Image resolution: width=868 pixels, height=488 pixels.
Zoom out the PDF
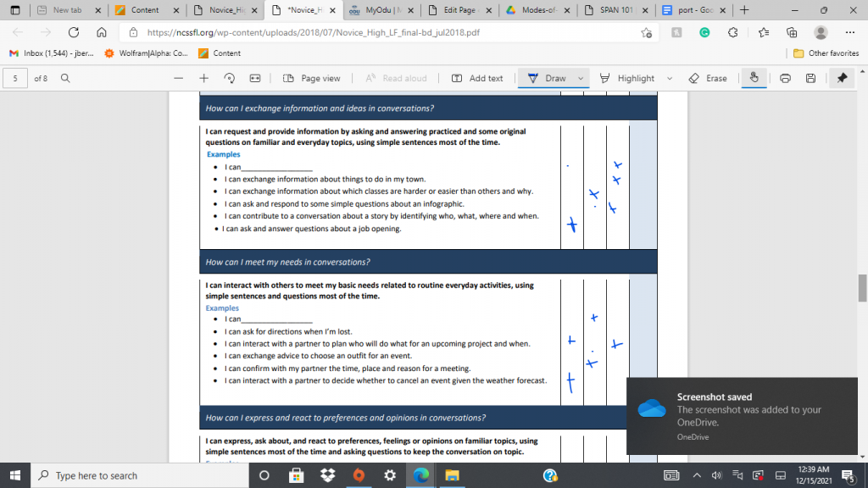point(178,79)
